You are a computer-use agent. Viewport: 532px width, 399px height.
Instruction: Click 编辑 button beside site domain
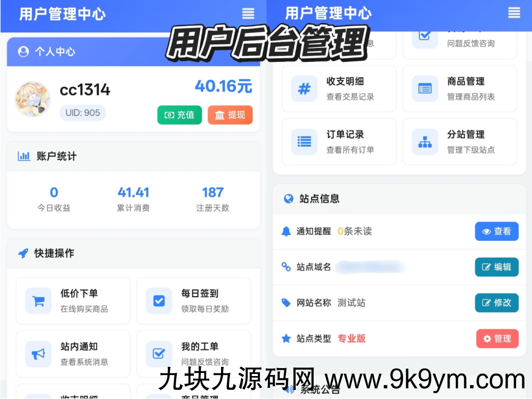pyautogui.click(x=496, y=267)
